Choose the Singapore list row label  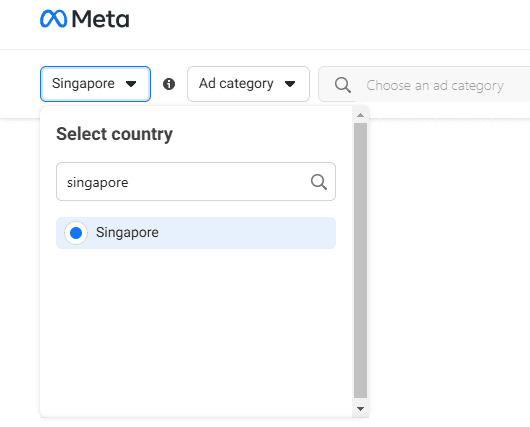tap(127, 233)
